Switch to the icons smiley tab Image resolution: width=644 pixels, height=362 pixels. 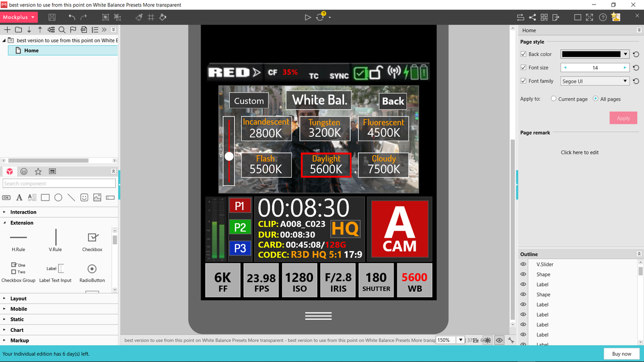point(24,171)
